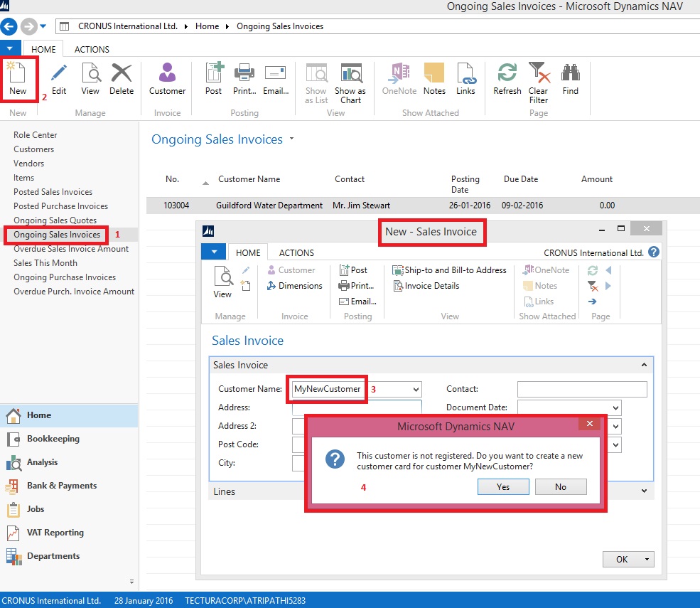
Task: Open Ongoing Sales Invoices title dropdown
Action: (291, 139)
